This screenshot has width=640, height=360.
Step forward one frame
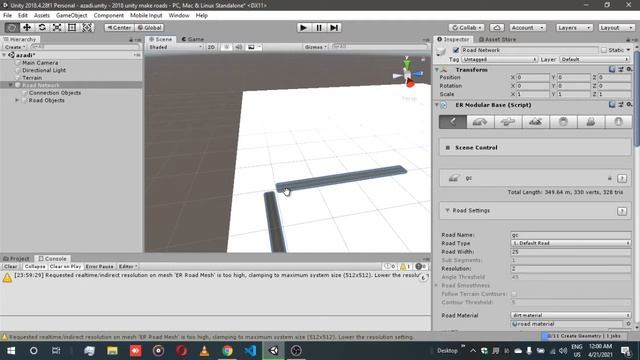pos(334,27)
